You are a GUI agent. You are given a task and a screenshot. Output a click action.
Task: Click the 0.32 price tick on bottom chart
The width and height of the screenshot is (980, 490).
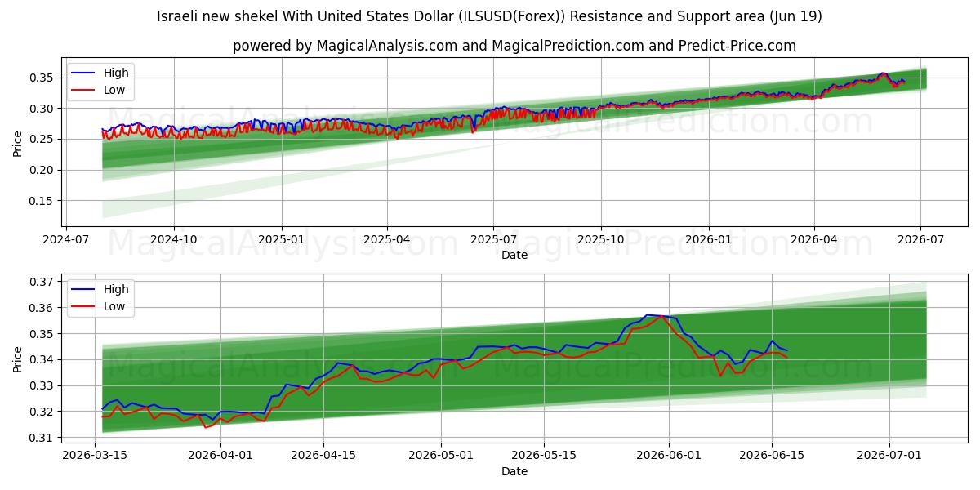click(x=43, y=412)
